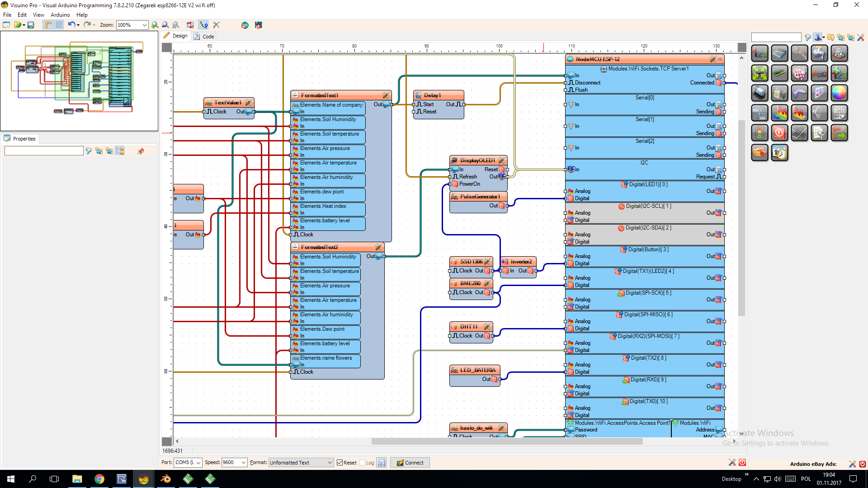Click the board compile-upload chip icon
Viewport: 868px width, 488px height.
259,25
